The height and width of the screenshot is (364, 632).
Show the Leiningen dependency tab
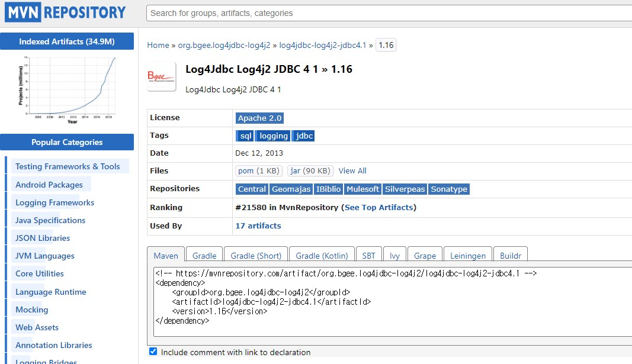click(467, 256)
